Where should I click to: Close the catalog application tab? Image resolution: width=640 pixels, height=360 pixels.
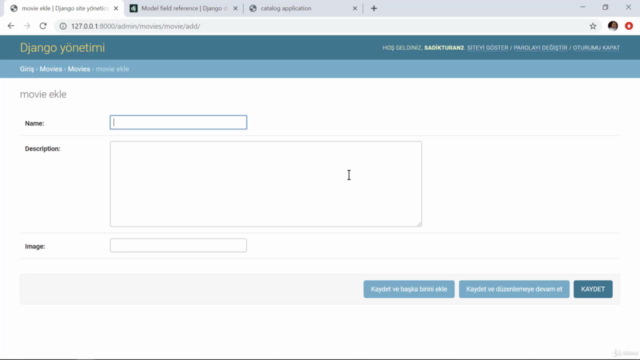(355, 8)
